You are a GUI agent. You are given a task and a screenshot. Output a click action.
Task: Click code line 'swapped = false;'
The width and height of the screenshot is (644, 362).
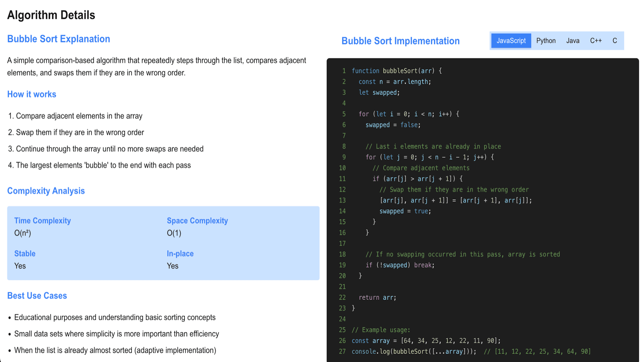[x=393, y=125]
